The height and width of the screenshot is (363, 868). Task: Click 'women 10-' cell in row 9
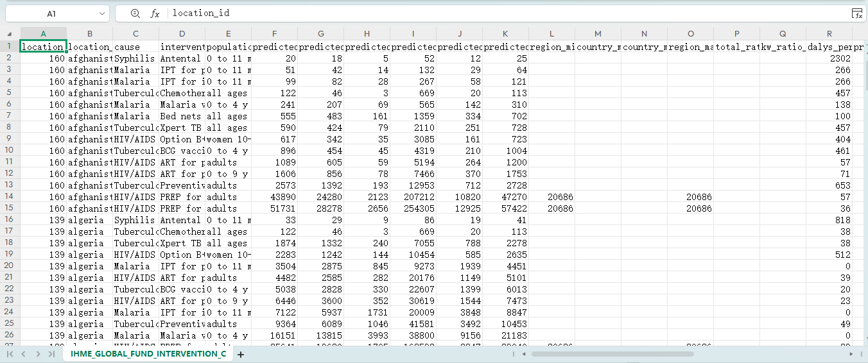[228, 139]
